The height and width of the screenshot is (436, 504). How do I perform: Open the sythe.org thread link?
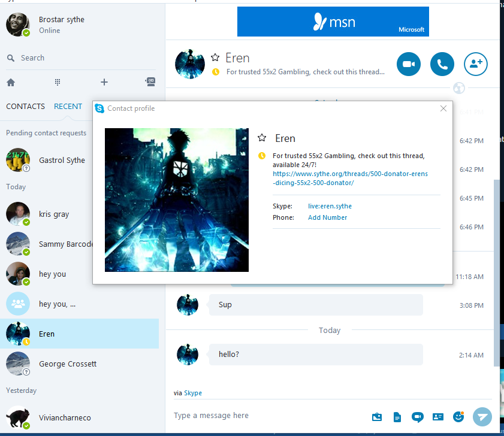350,178
